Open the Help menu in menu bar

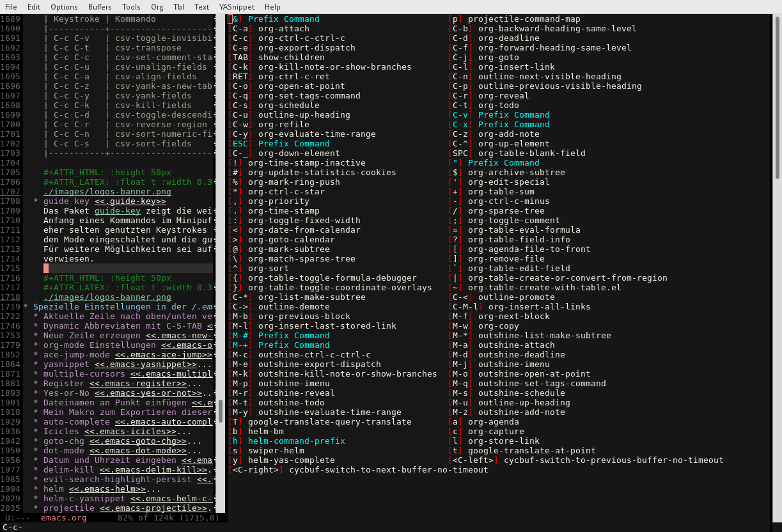click(272, 6)
